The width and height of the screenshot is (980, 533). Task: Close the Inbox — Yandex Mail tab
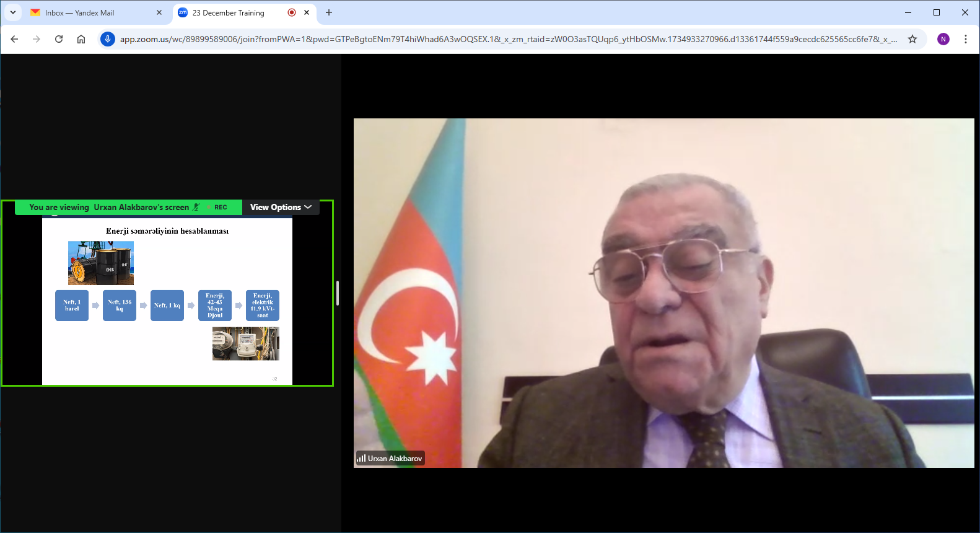[159, 12]
